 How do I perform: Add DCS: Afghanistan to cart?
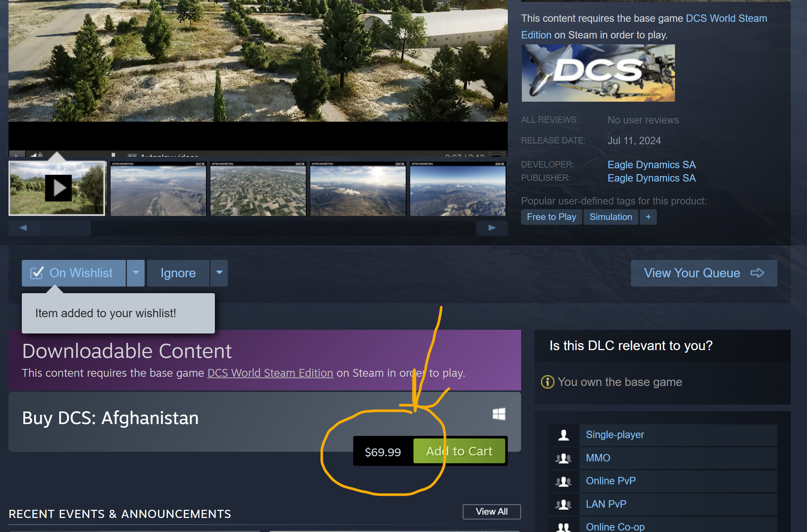[x=459, y=451]
